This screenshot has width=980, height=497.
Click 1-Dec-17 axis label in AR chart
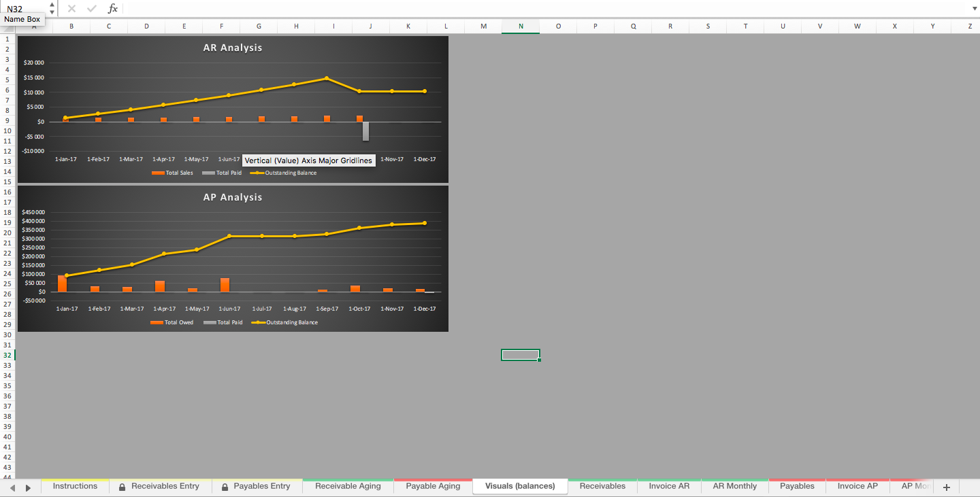coord(425,159)
